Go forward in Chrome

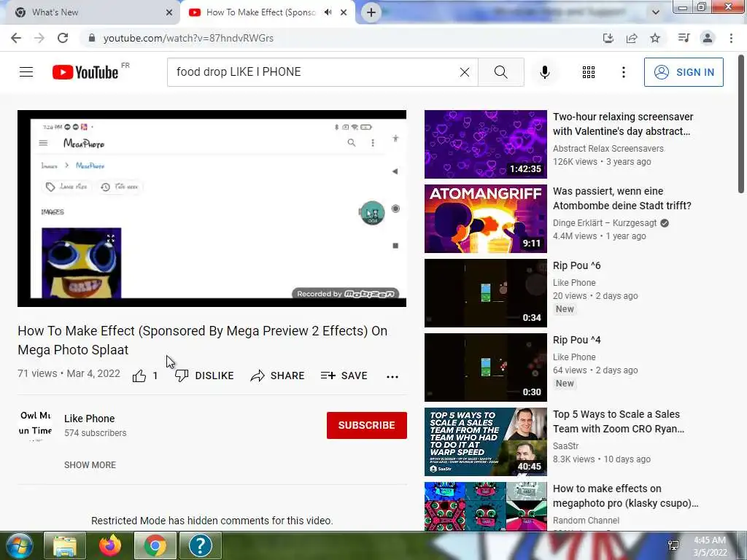pos(39,38)
